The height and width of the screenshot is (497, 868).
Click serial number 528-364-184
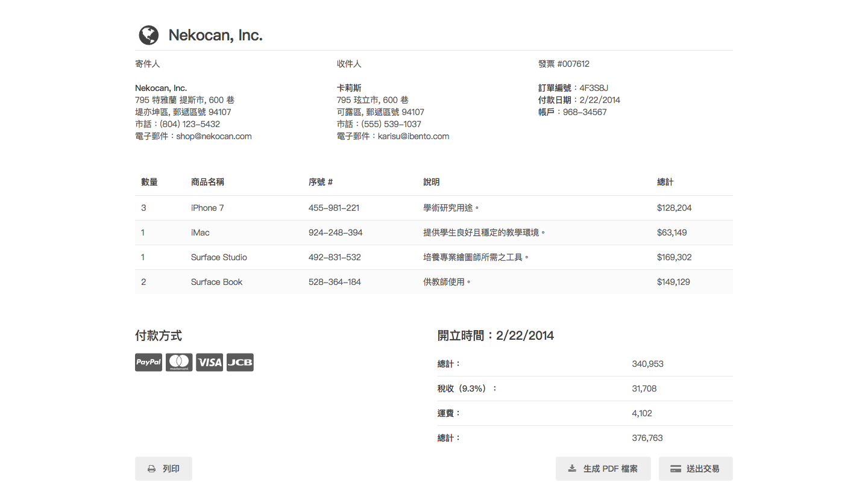point(335,282)
